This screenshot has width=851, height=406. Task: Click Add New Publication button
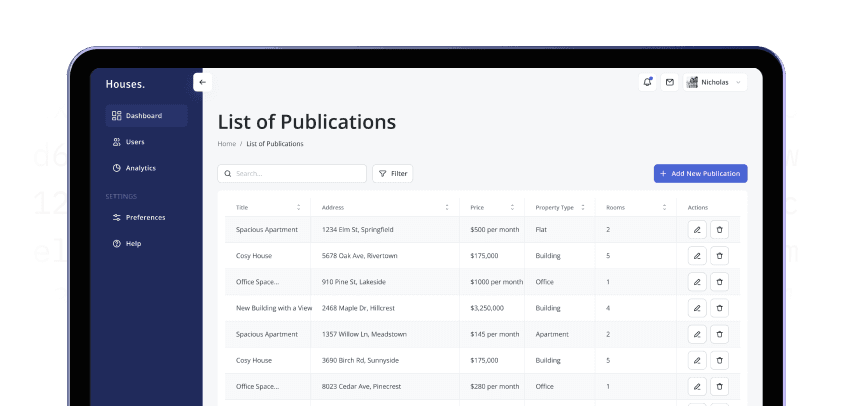tap(701, 174)
